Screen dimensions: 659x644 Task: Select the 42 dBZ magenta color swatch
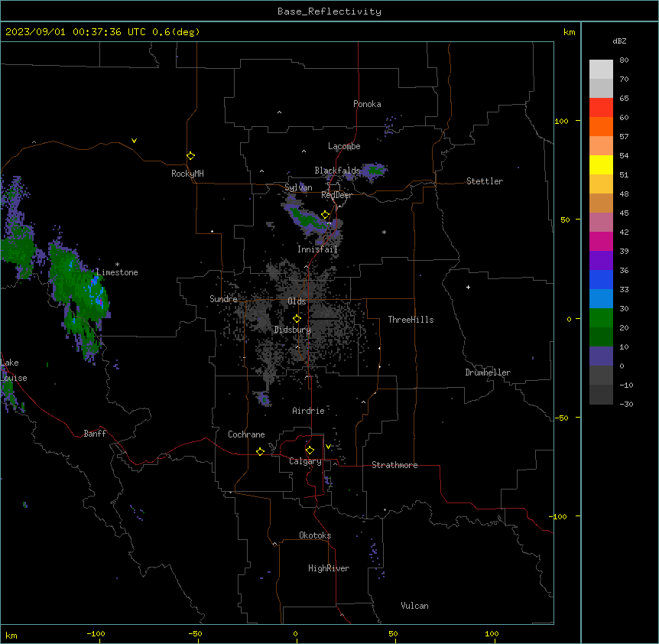[601, 241]
